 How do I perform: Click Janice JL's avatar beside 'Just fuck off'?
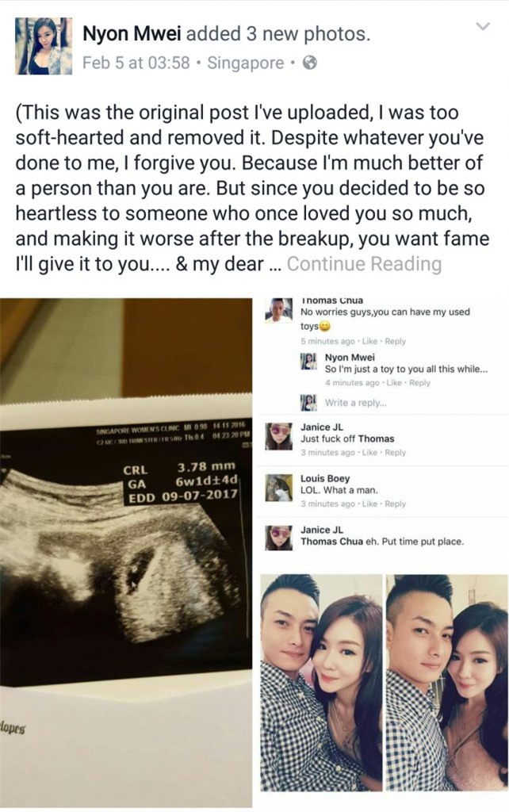278,437
